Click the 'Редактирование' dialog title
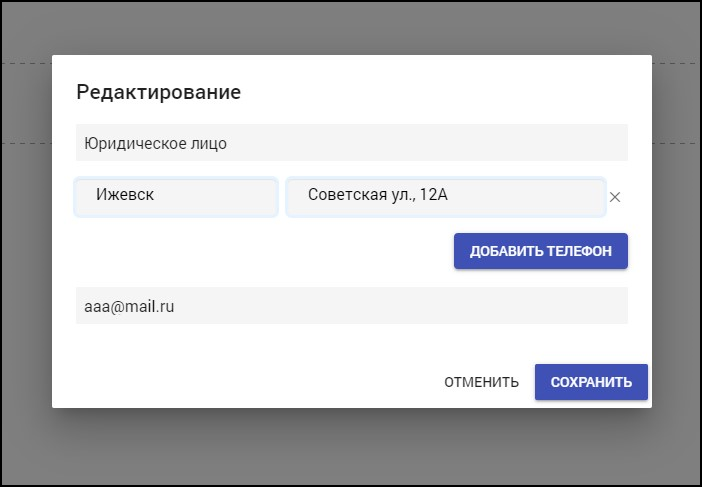Screen dimensions: 702x487 [x=158, y=93]
